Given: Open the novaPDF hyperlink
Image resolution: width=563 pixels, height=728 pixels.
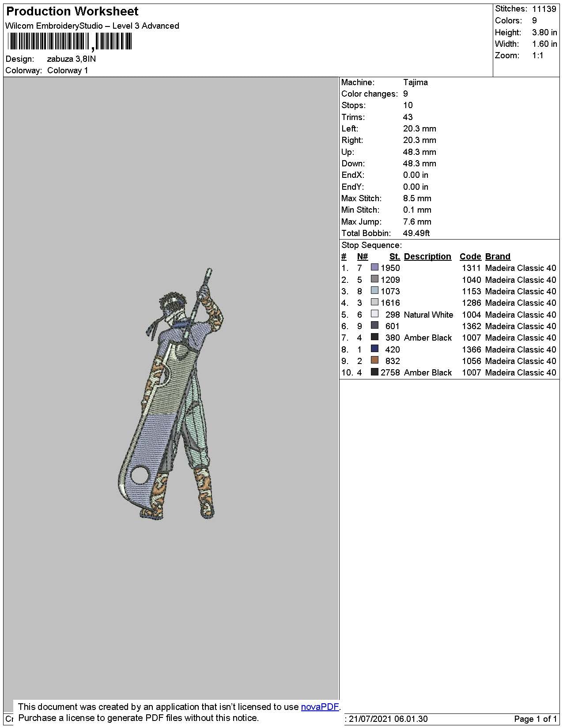Looking at the screenshot, I should pyautogui.click(x=321, y=706).
